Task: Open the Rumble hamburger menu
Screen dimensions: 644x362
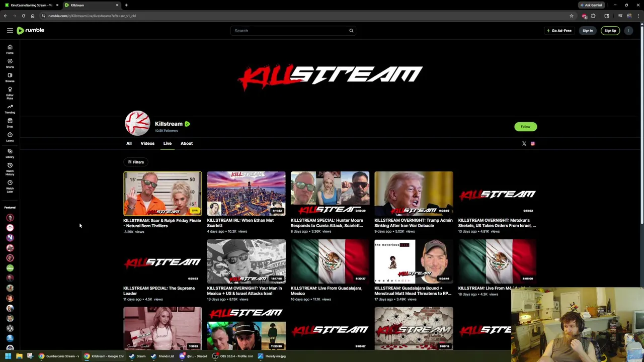Action: [x=10, y=31]
